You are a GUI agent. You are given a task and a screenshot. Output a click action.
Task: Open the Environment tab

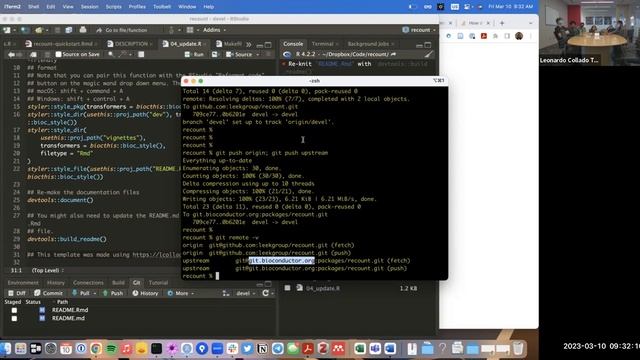tap(23, 282)
